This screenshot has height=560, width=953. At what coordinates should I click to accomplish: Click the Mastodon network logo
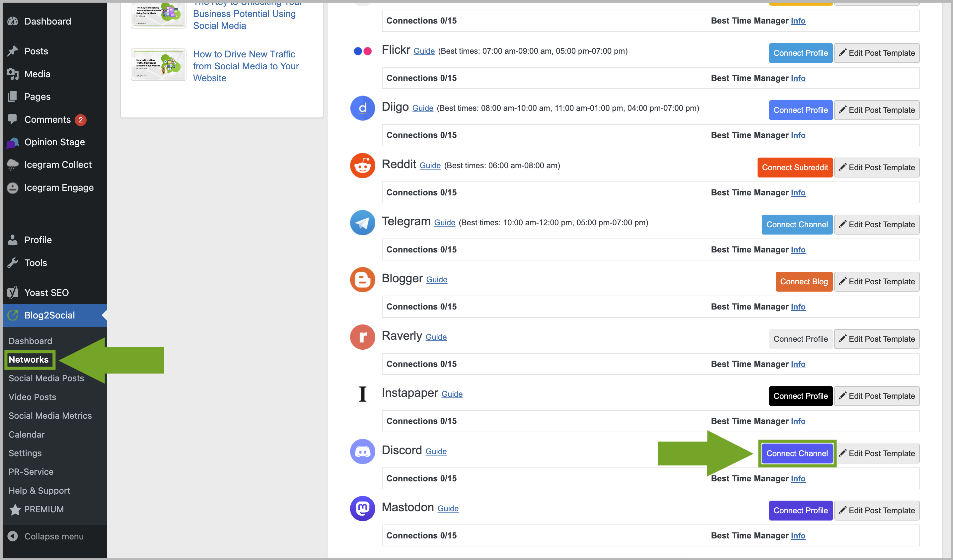(x=363, y=509)
